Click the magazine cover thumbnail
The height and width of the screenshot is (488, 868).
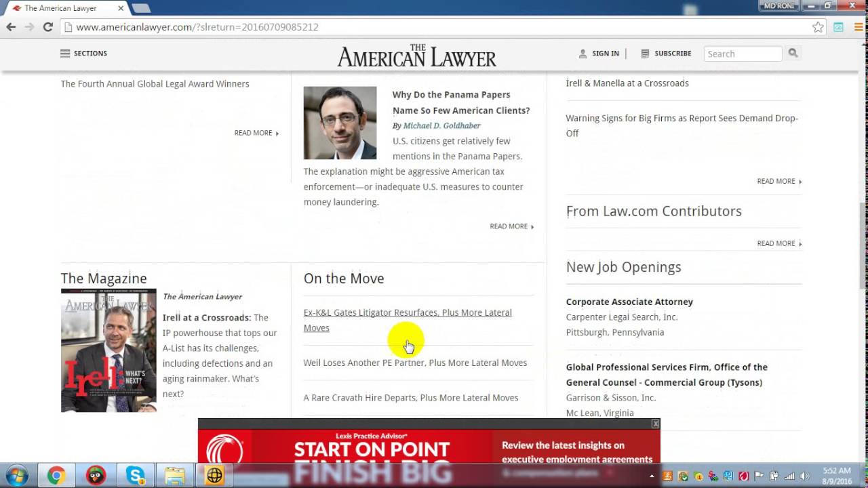tap(108, 350)
